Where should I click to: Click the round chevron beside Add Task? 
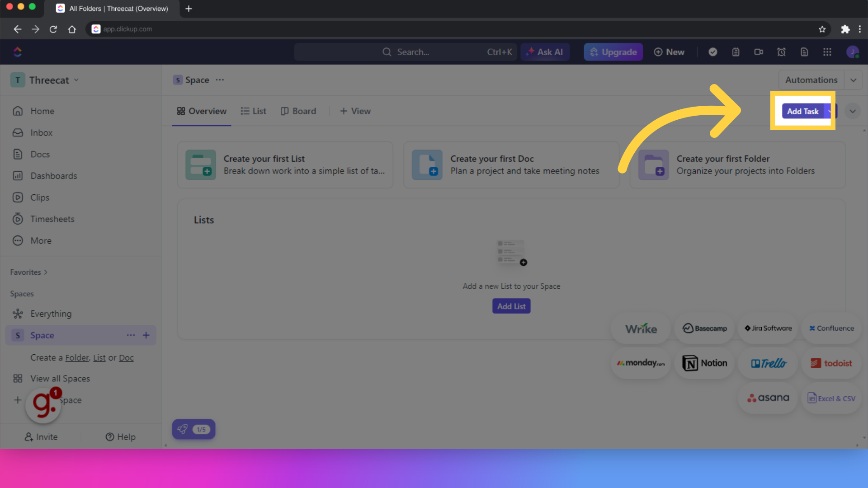853,111
